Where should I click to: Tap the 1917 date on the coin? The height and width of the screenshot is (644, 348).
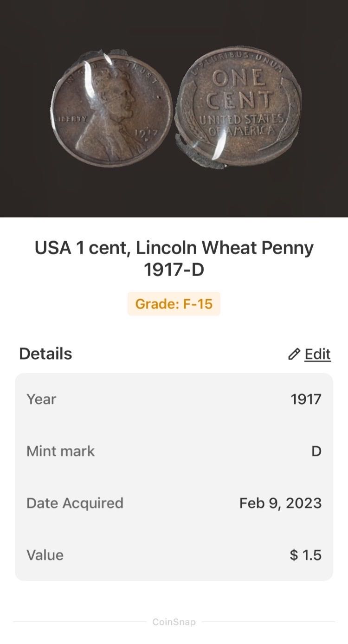pos(146,134)
